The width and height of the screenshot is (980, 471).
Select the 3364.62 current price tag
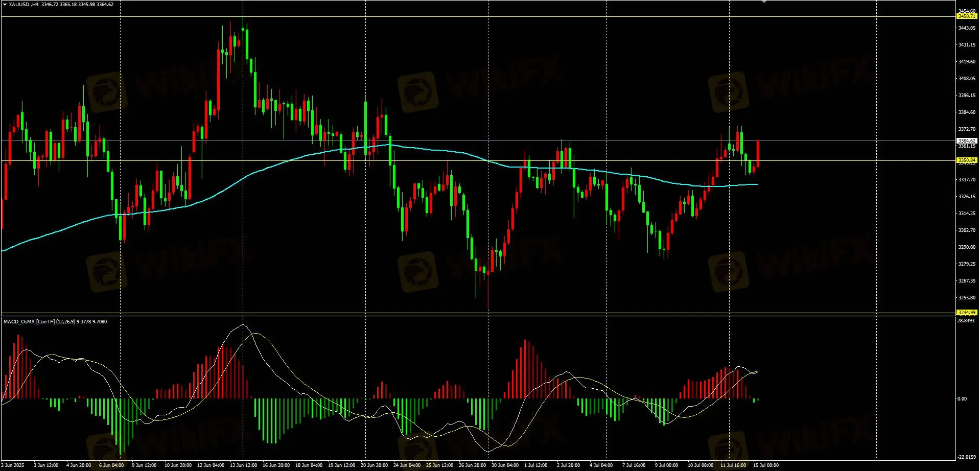967,140
